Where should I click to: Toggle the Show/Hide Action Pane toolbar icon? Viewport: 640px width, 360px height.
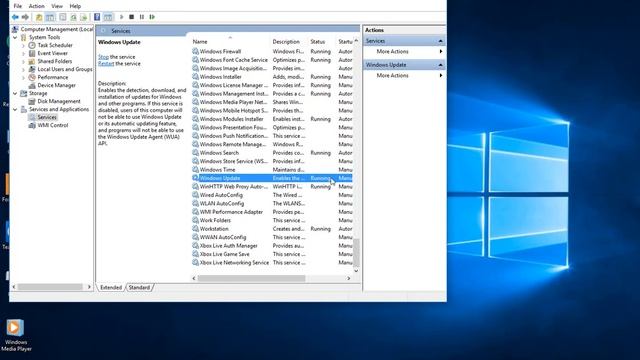coord(108,17)
